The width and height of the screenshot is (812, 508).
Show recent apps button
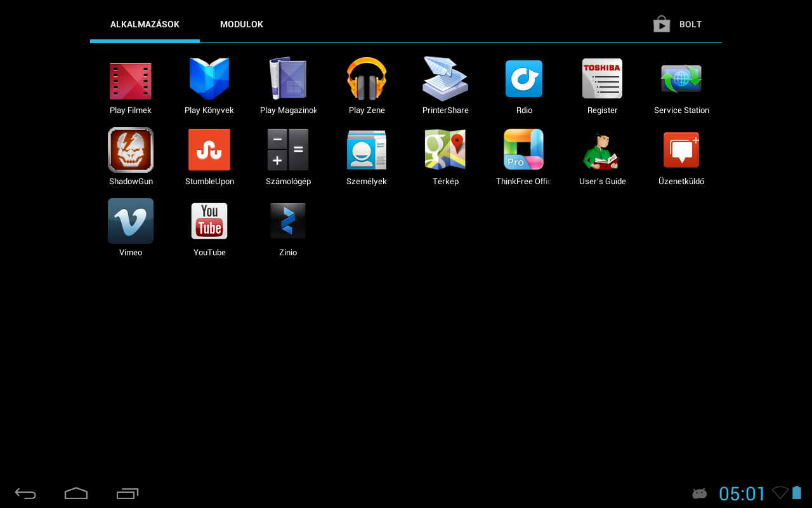coord(127,493)
